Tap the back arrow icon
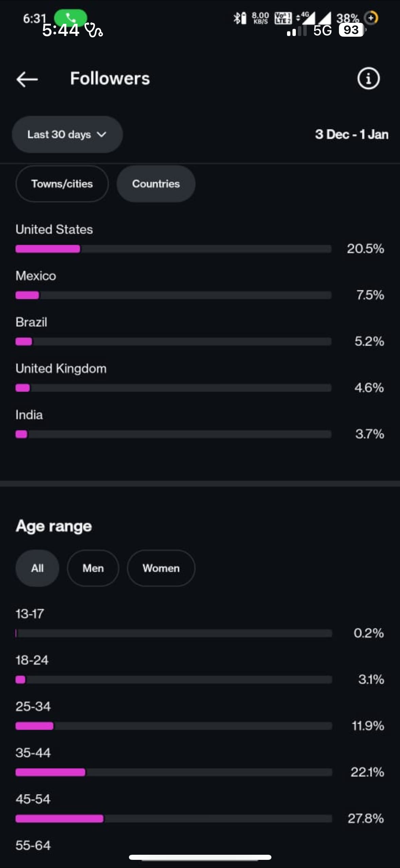 pos(27,79)
